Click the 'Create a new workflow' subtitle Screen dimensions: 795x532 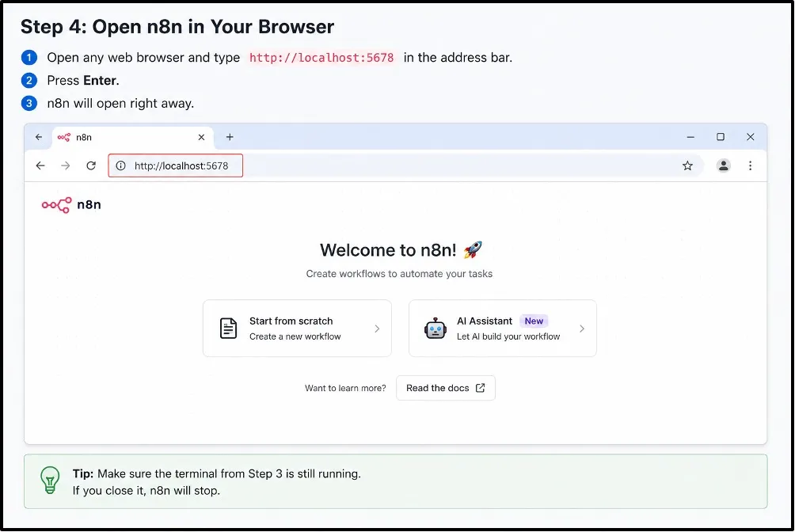[x=295, y=336]
